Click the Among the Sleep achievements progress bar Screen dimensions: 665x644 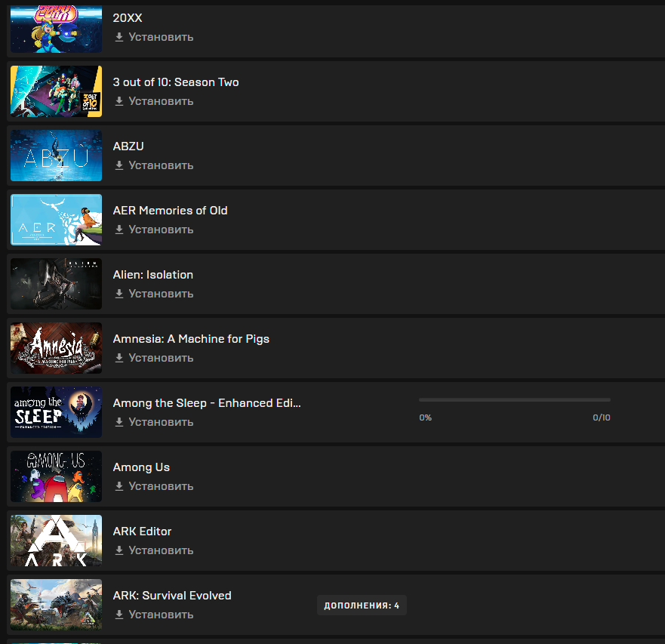[515, 400]
